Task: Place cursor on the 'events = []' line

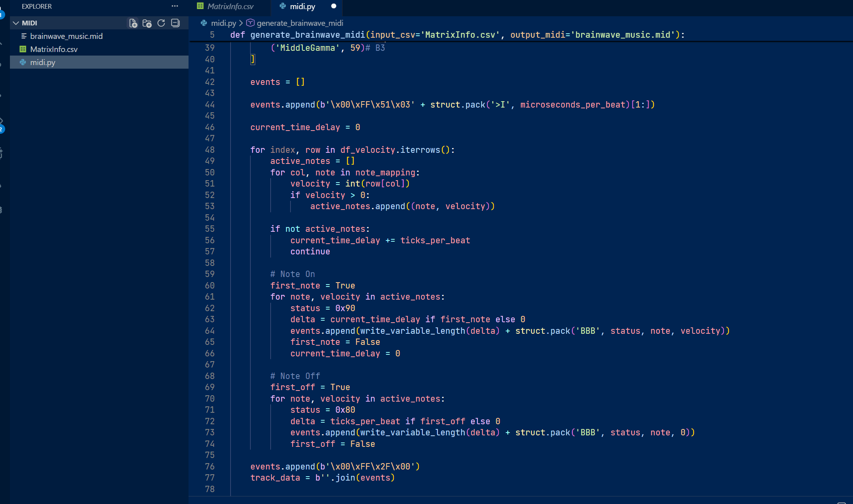Action: [277, 82]
